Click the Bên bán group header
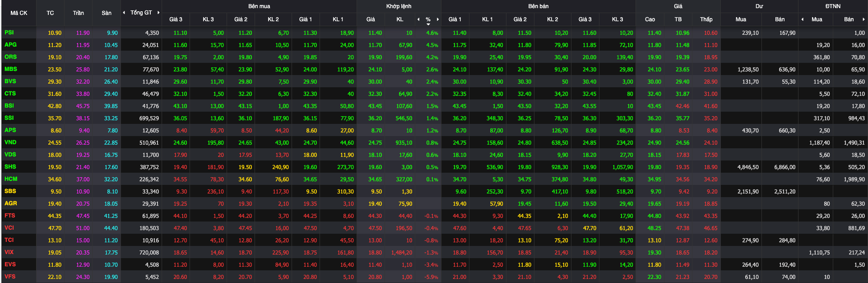The image size is (868, 283). (x=538, y=6)
